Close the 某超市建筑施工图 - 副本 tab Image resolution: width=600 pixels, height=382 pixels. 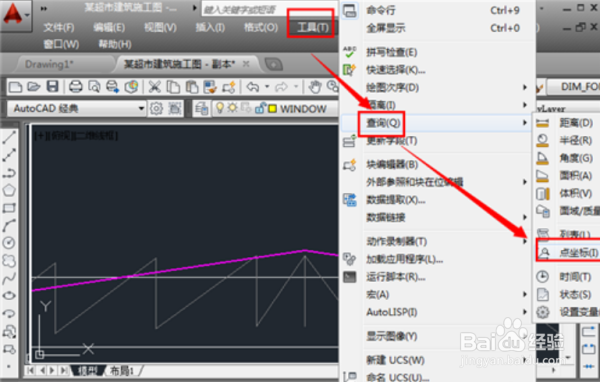(246, 64)
